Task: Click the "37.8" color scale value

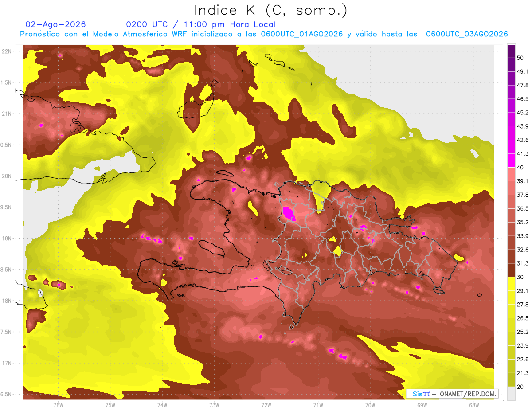Action: tap(523, 195)
